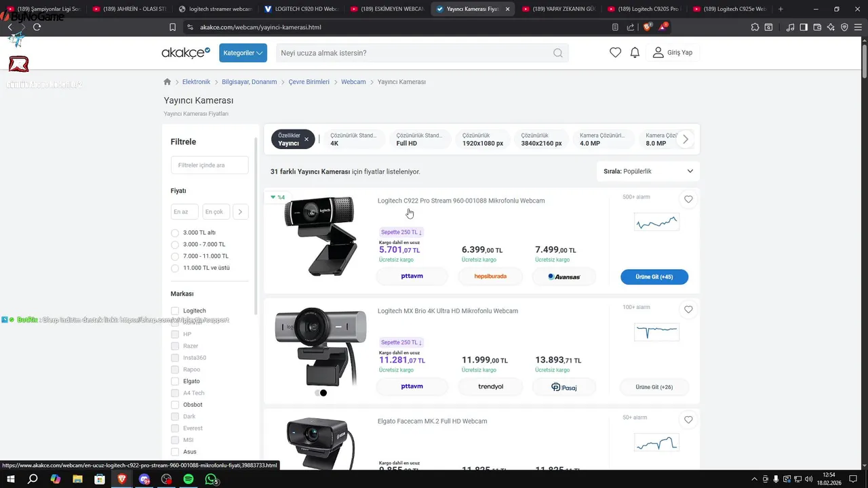Select the Çözünürlük Standardı 4K filter chip
Screen dimensions: 868x488
pyautogui.click(x=353, y=139)
